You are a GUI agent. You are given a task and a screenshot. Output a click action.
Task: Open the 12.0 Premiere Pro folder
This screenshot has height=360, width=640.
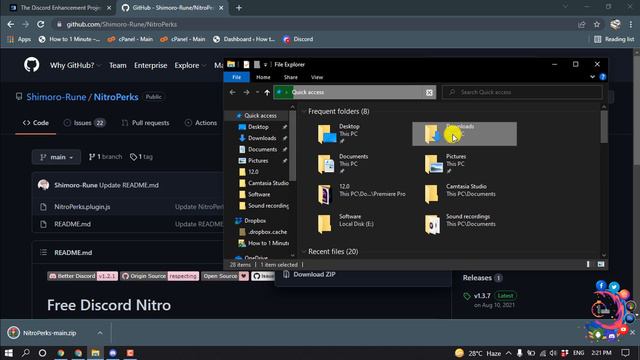[x=362, y=194]
